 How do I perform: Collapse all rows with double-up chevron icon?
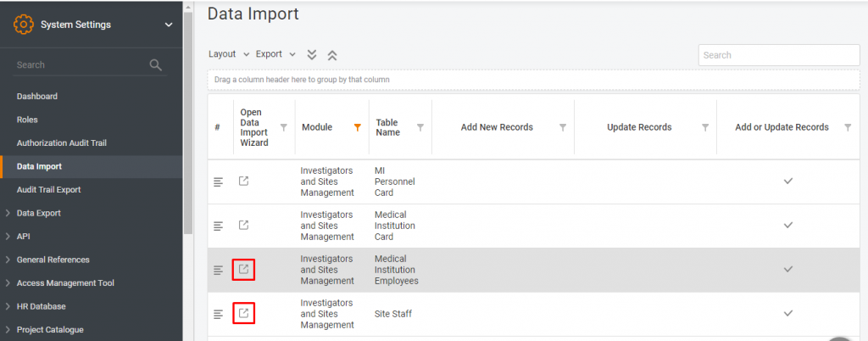click(332, 54)
